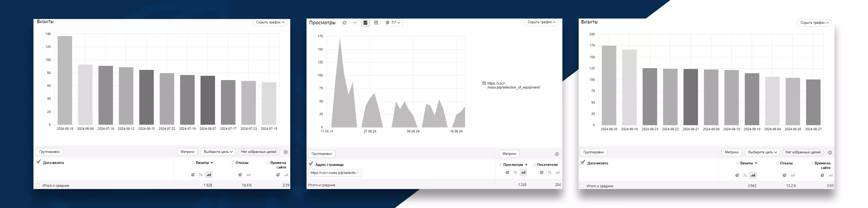Toggle Дата визита checkbox in left panel

pyautogui.click(x=38, y=162)
